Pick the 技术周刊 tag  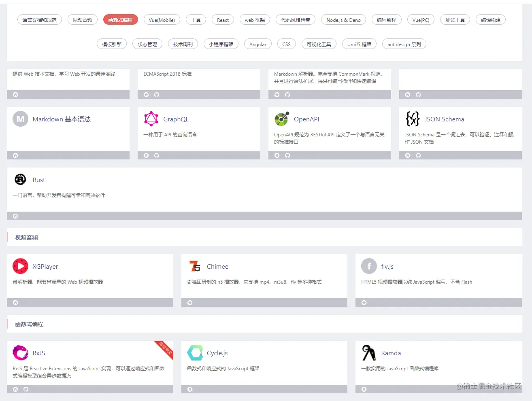coord(183,44)
